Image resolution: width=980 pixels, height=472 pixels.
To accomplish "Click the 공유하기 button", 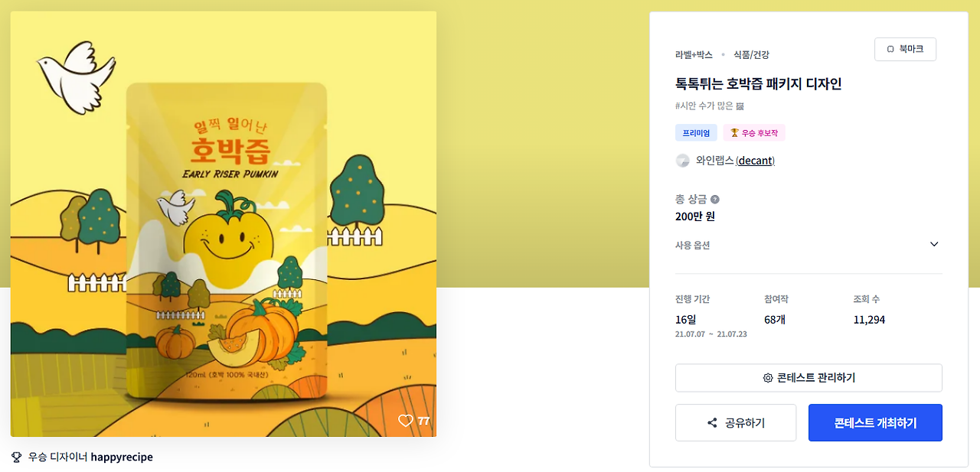I will click(x=736, y=423).
